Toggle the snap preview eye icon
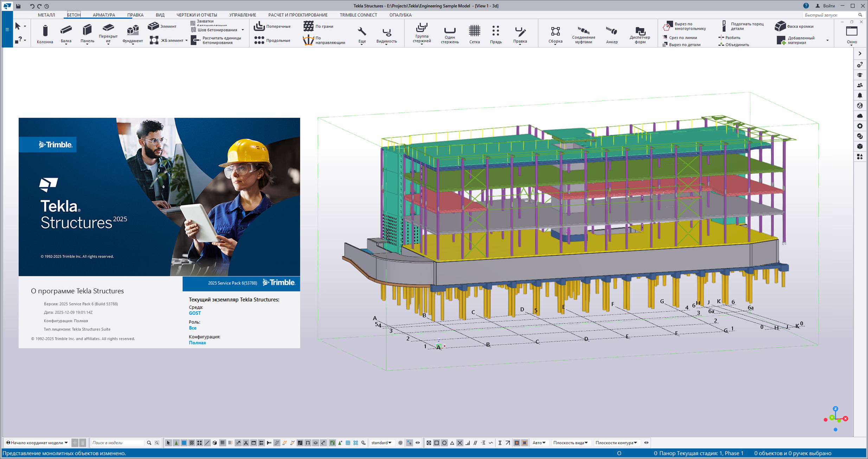 [418, 442]
